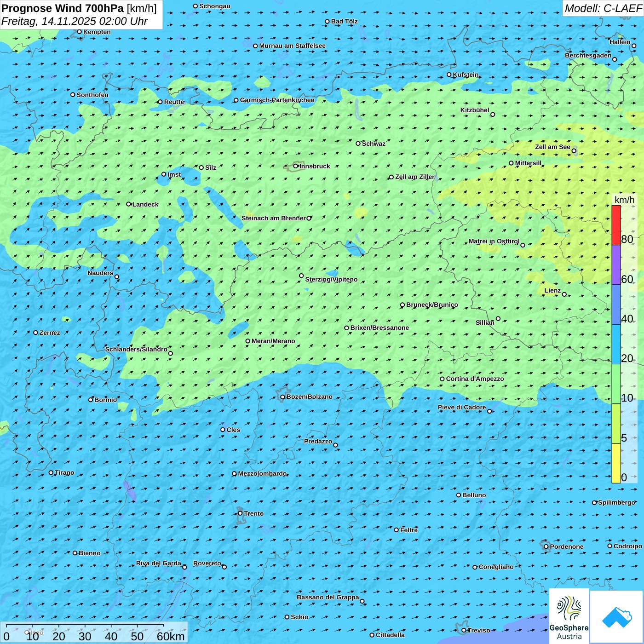Select the Belluno location marker
The image size is (644, 644).
pyautogui.click(x=459, y=495)
